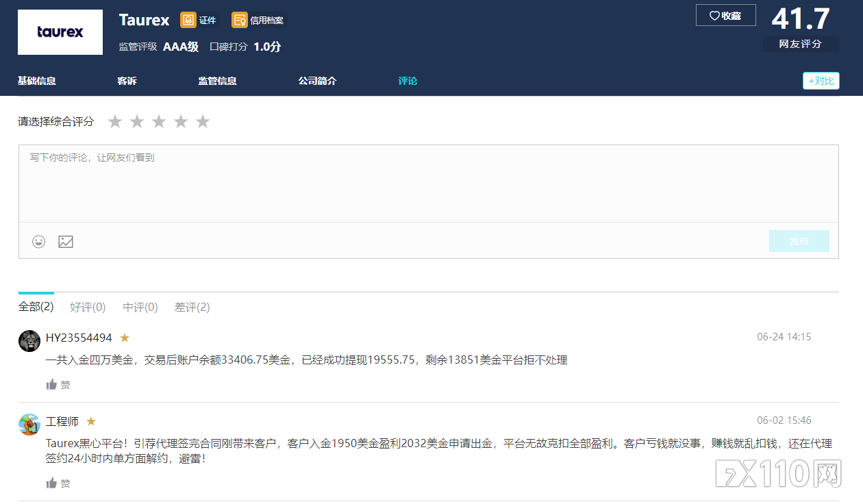Switch to the 监管信息 tab

point(218,81)
